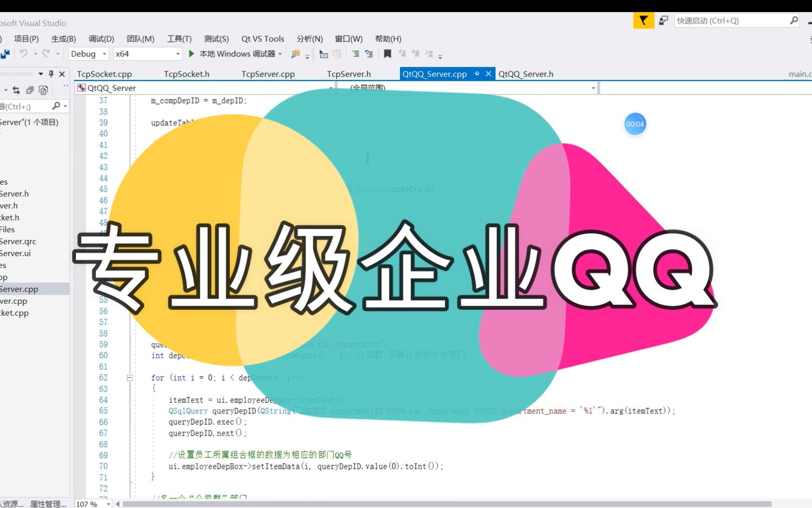Close the Solution Explorer panel
Image resolution: width=812 pixels, height=508 pixels.
tap(62, 74)
